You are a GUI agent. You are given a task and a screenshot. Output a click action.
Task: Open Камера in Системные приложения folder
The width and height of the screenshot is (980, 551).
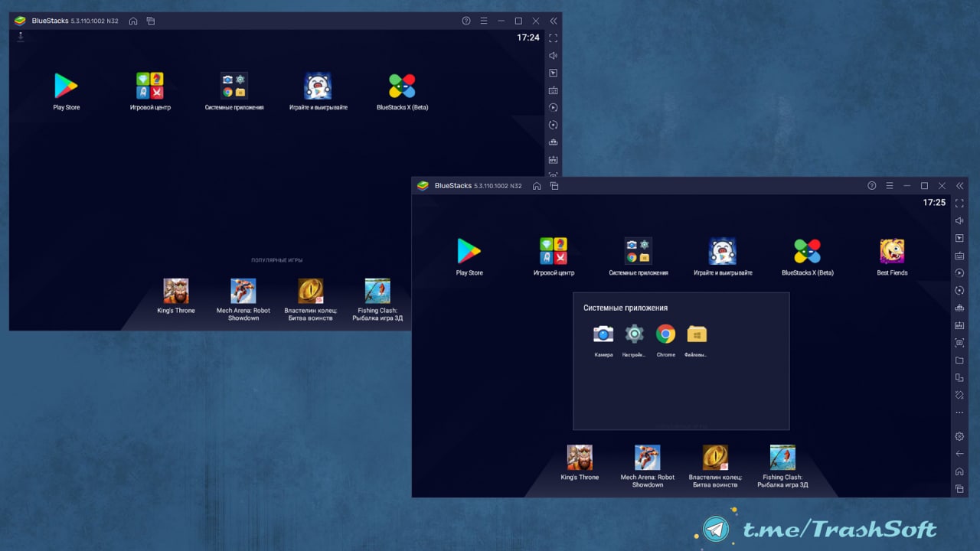603,334
